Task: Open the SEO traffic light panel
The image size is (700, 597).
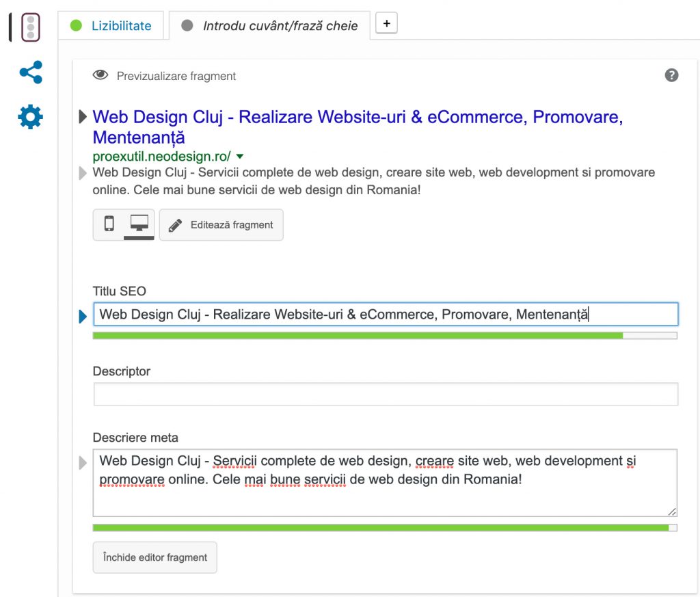Action: pos(30,28)
